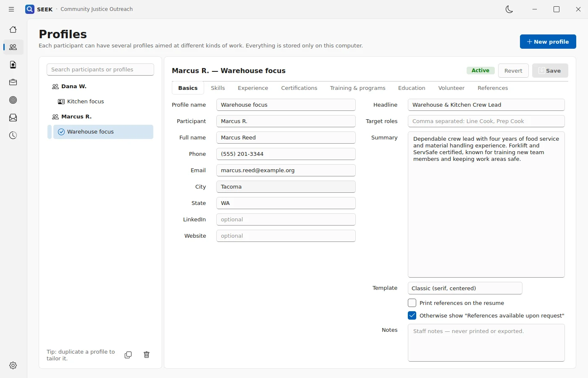The image size is (588, 378).
Task: Focus the search participants or profiles field
Action: [100, 69]
